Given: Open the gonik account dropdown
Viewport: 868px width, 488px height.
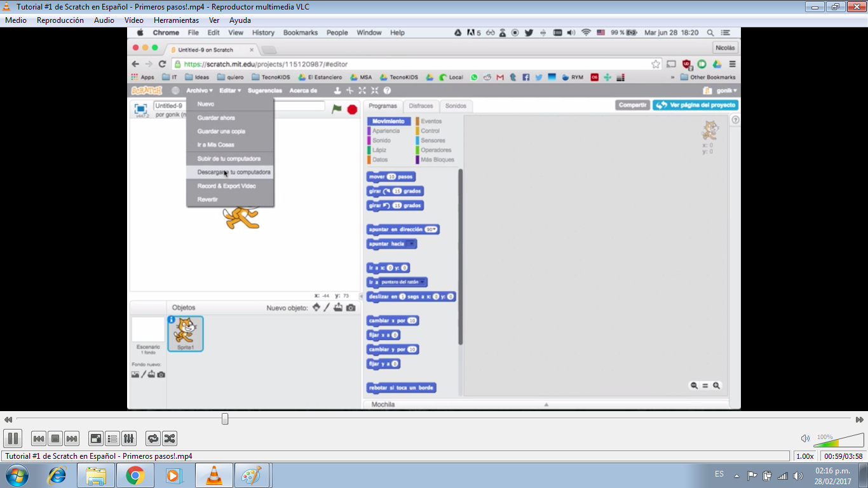Looking at the screenshot, I should point(724,90).
